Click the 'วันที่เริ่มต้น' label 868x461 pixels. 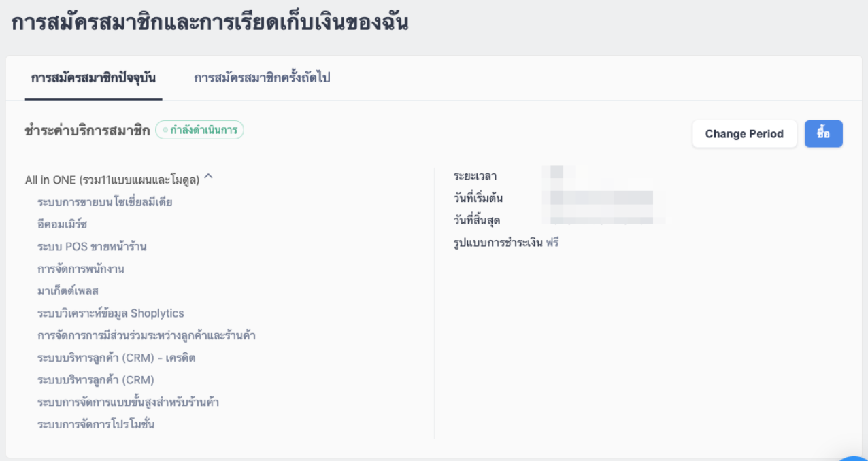click(478, 199)
